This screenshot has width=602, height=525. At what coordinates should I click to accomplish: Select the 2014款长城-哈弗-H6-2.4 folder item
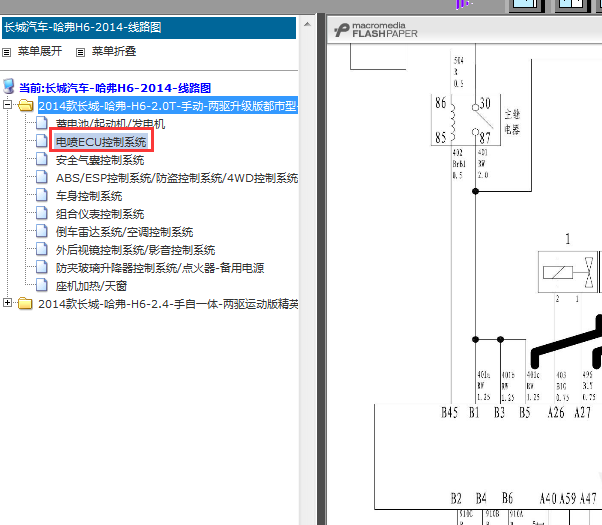click(x=168, y=304)
